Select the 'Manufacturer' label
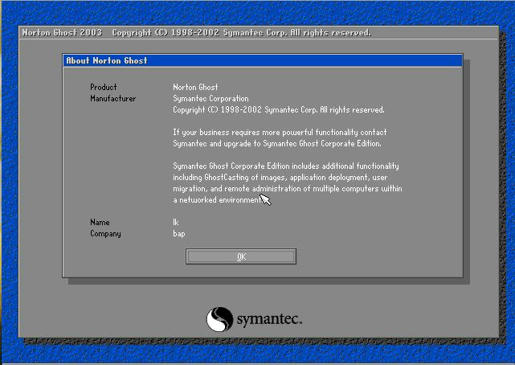Viewport: 515px width, 365px height. click(x=113, y=99)
